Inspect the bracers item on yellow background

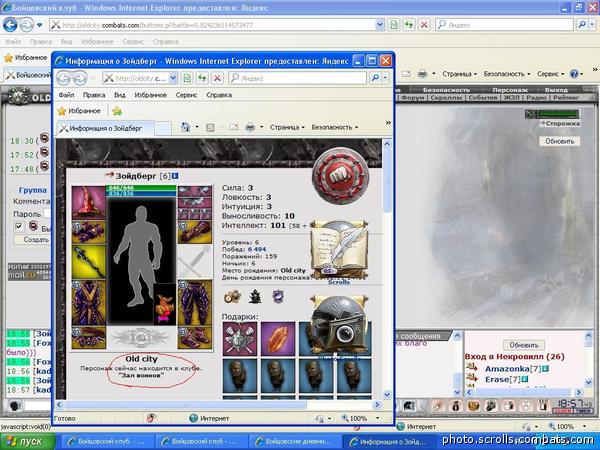click(x=194, y=232)
